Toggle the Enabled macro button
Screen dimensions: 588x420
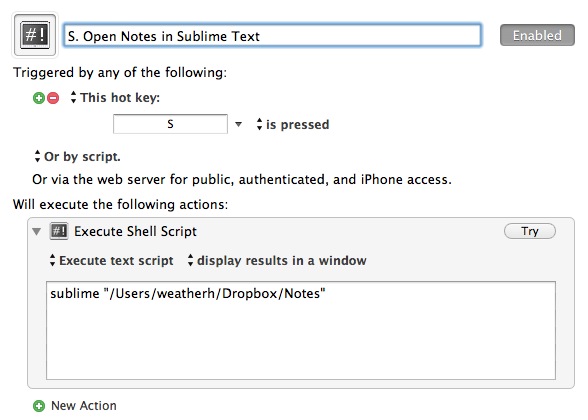537,35
